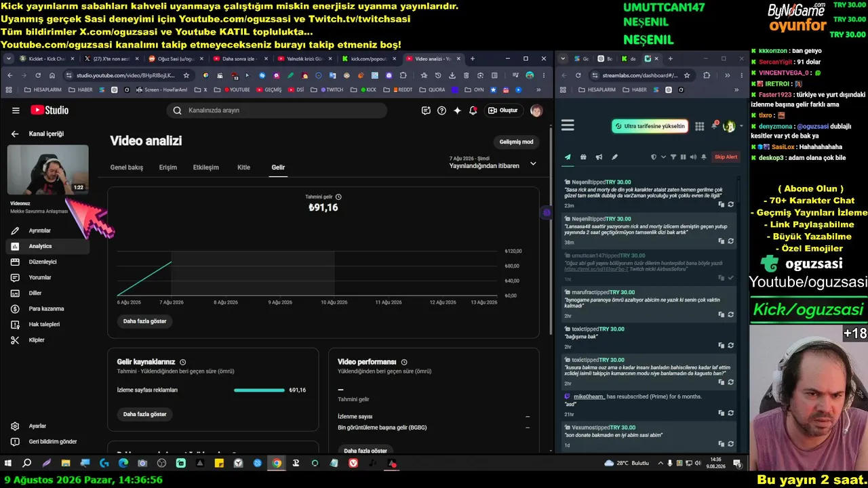Open Windows Start menu
Screen dimensions: 868x488
point(8,464)
